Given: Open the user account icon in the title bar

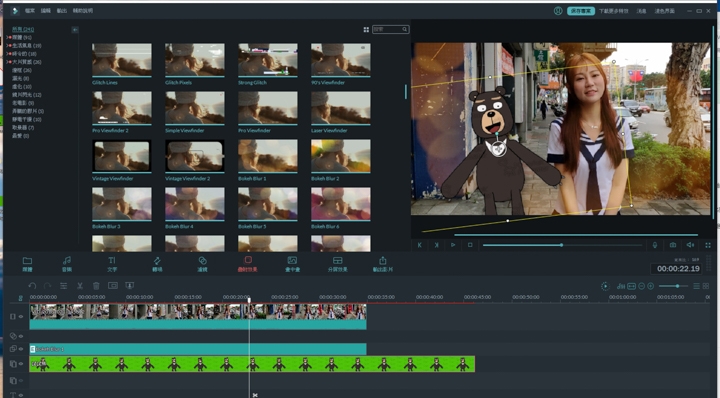Looking at the screenshot, I should coord(558,11).
